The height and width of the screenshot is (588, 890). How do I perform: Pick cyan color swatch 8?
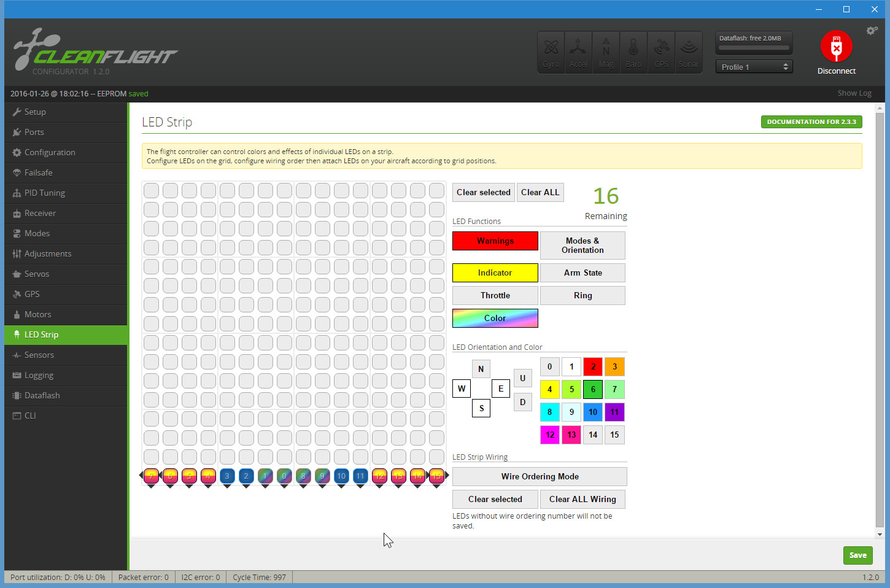tap(550, 412)
